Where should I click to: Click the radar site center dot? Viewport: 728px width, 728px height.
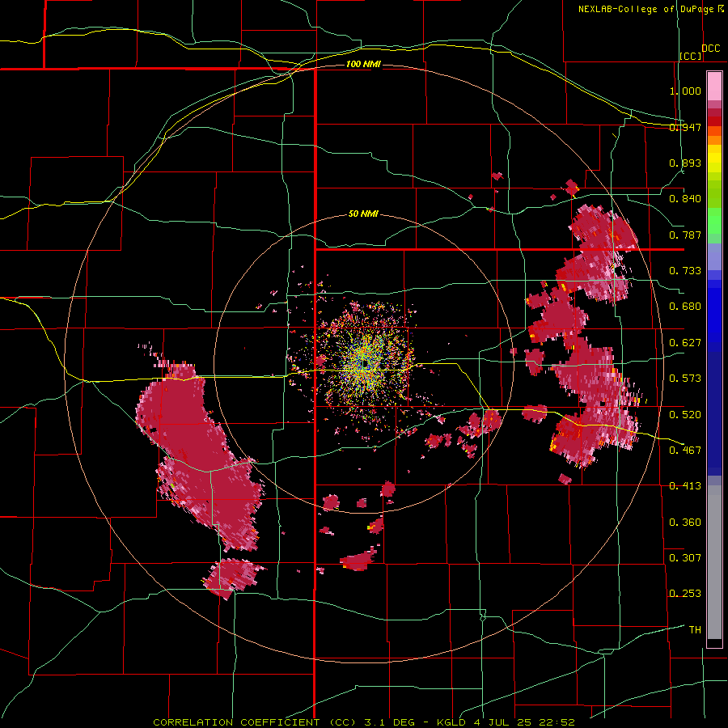(x=365, y=363)
